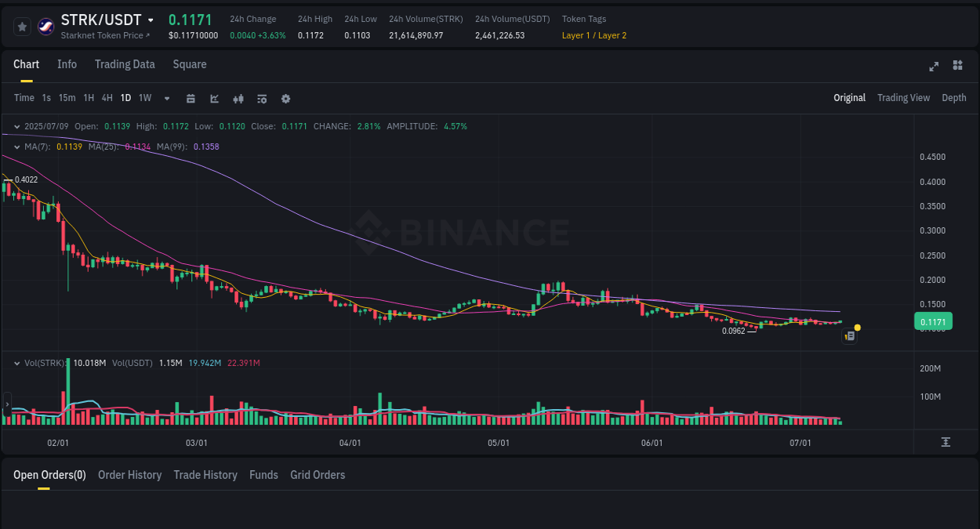Viewport: 980px width, 529px height.
Task: Select the candlestick chart type icon
Action: 238,98
